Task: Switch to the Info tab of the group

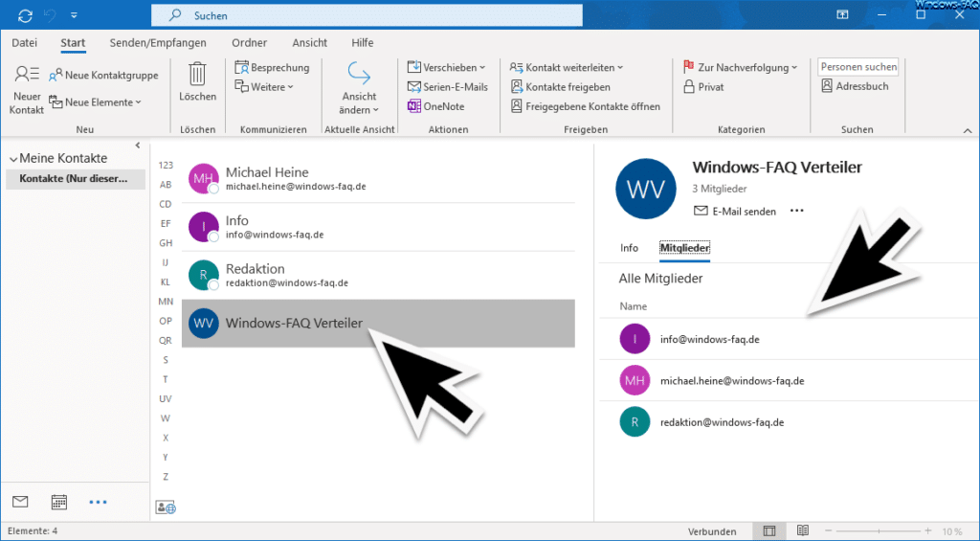Action: coord(630,248)
